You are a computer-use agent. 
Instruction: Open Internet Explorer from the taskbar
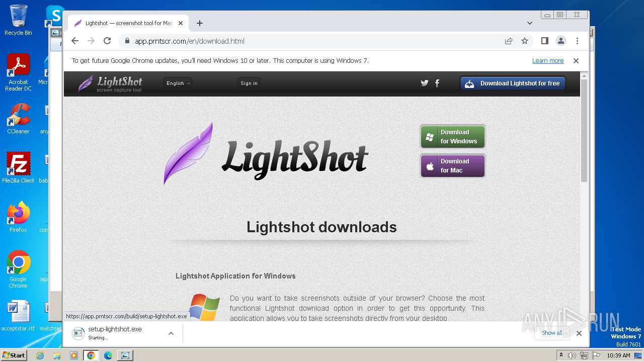click(x=40, y=355)
